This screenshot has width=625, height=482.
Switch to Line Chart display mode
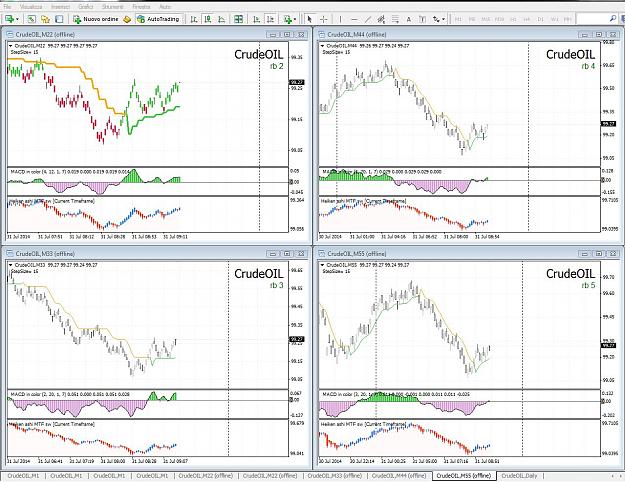coord(222,19)
